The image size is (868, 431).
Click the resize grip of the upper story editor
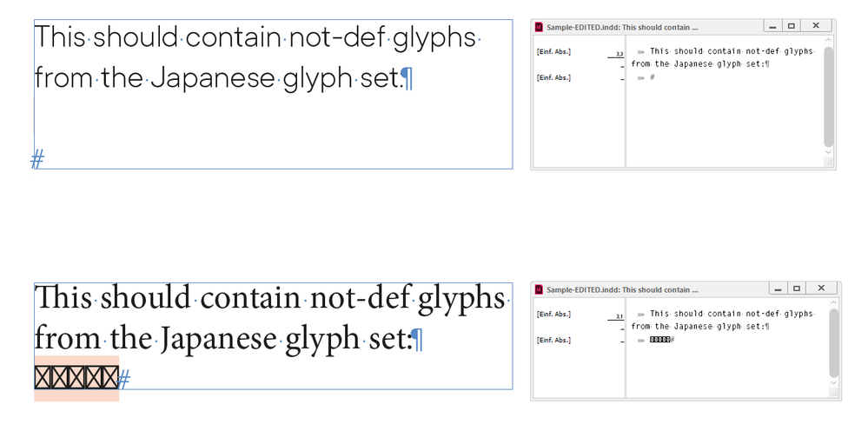pyautogui.click(x=828, y=162)
